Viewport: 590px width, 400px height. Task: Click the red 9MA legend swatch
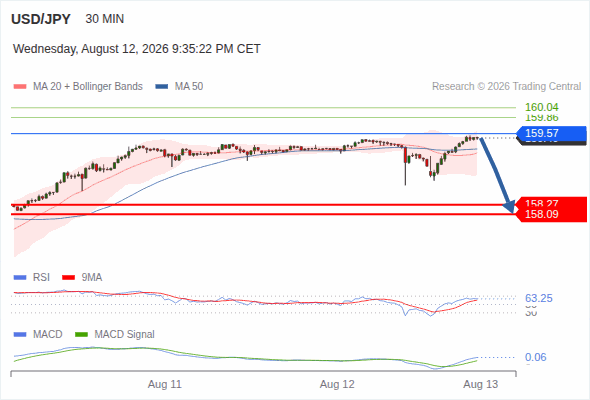coord(68,278)
